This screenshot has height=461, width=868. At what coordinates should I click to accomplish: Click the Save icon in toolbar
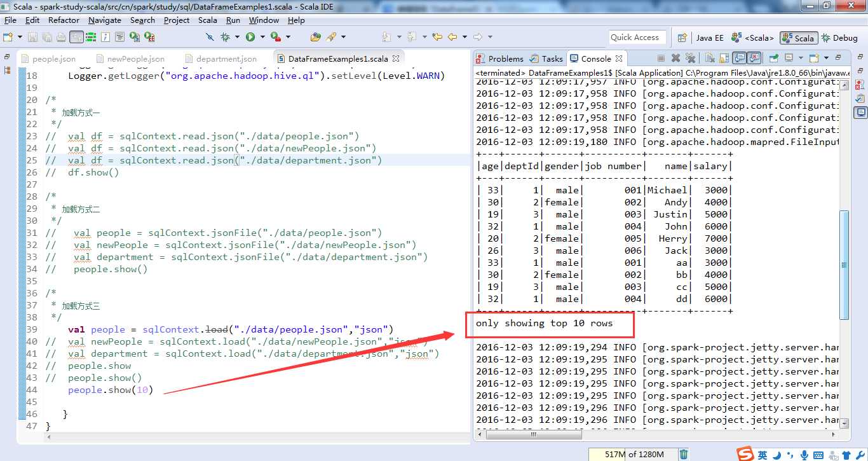32,37
